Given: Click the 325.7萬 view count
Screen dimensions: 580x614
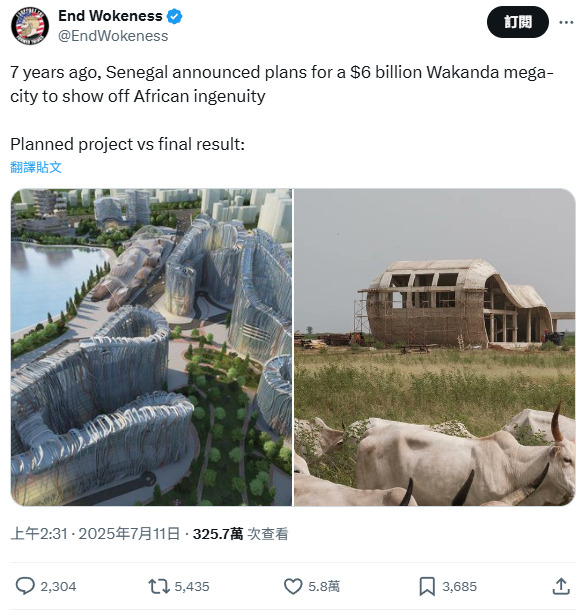Looking at the screenshot, I should click(x=218, y=534).
